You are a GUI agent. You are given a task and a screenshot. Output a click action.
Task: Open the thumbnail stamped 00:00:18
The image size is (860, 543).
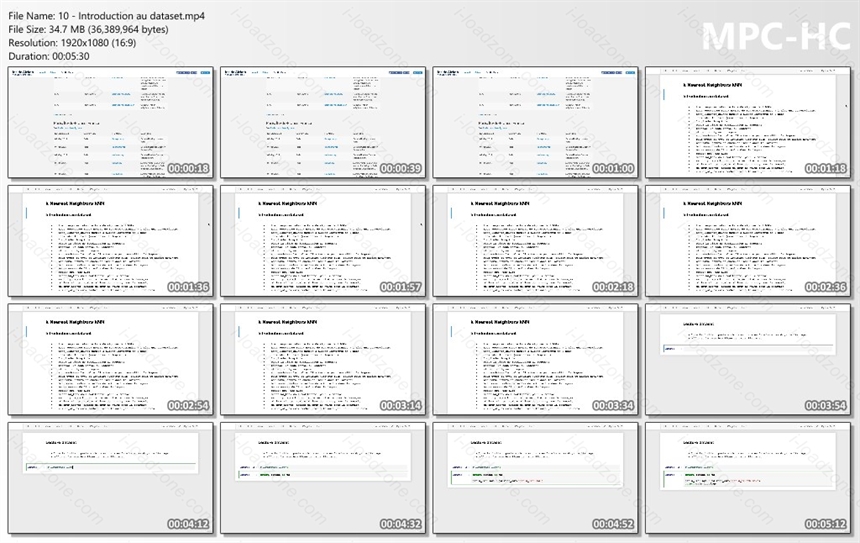[x=110, y=122]
